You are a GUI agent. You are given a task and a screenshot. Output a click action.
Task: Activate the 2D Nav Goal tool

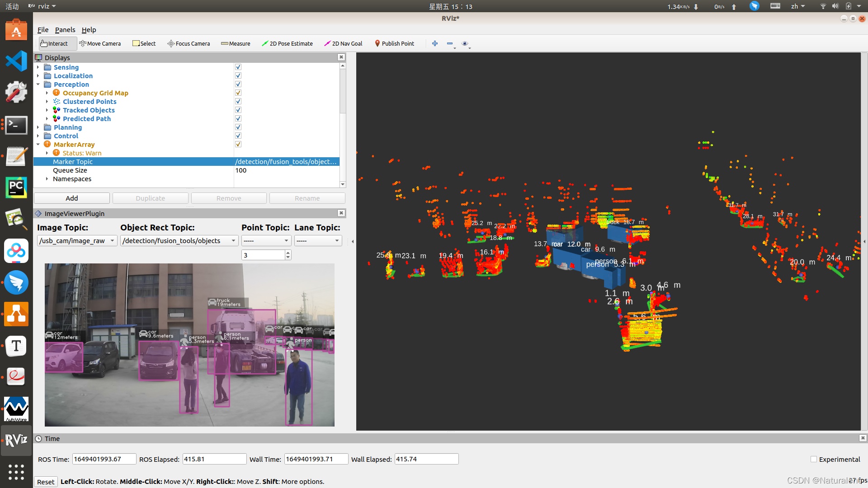coord(343,43)
